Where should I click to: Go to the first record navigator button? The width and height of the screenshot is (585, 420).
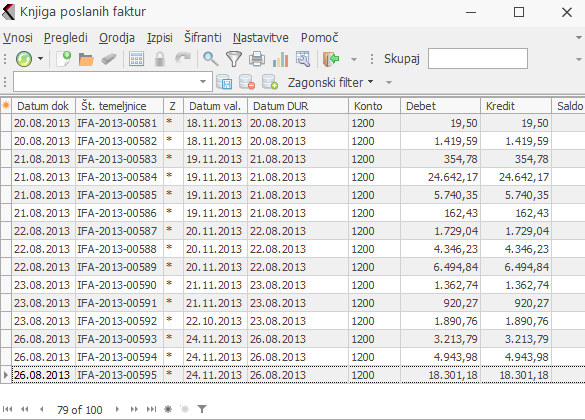(7, 409)
